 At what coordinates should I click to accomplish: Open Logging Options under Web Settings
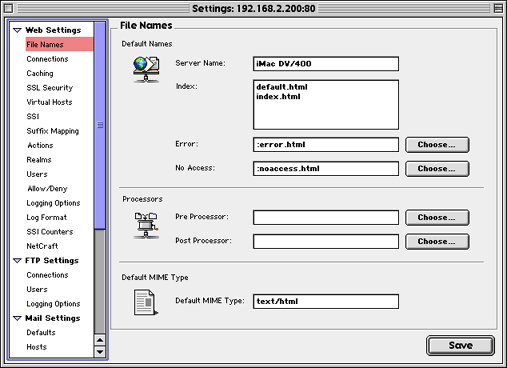click(x=53, y=203)
